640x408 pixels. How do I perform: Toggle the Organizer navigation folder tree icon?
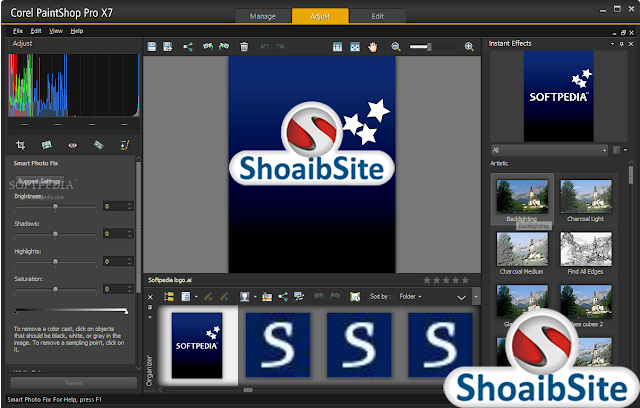coord(169,297)
